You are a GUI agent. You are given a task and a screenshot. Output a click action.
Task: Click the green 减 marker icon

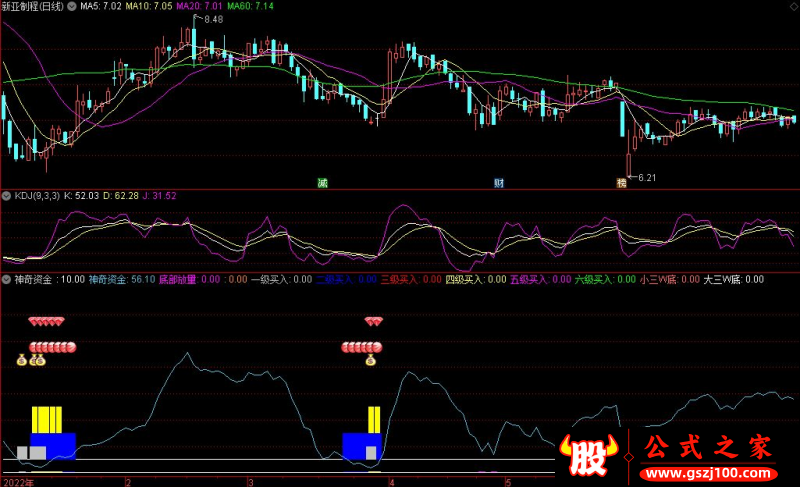tap(322, 183)
